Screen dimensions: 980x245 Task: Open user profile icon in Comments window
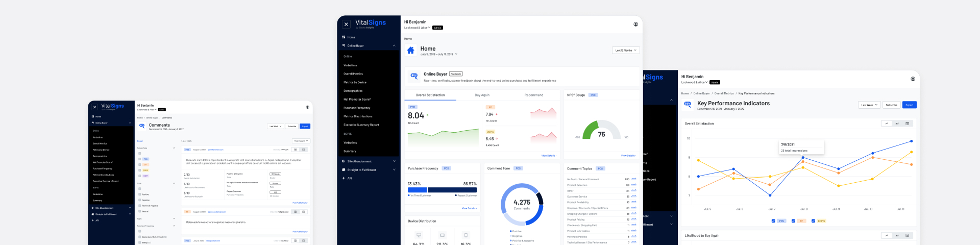[307, 107]
